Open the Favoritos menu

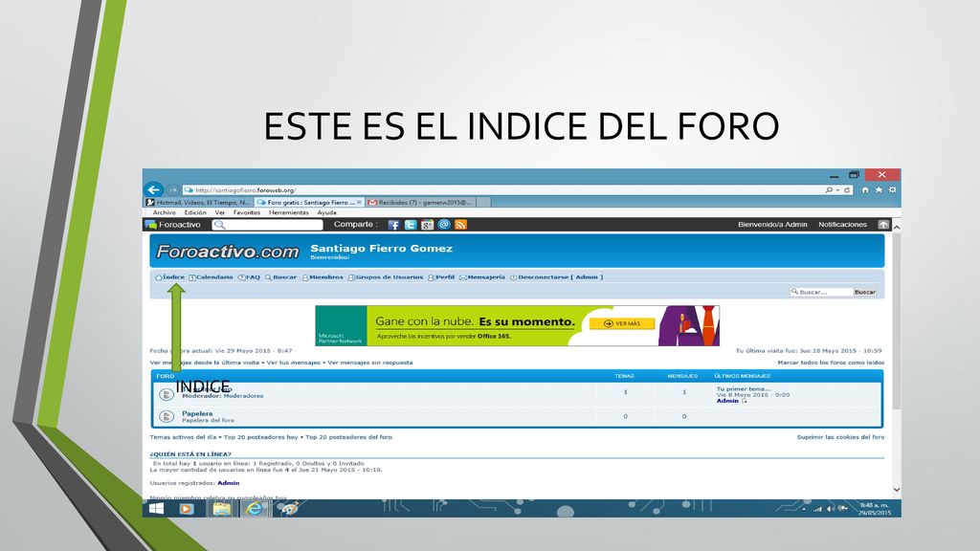(247, 212)
